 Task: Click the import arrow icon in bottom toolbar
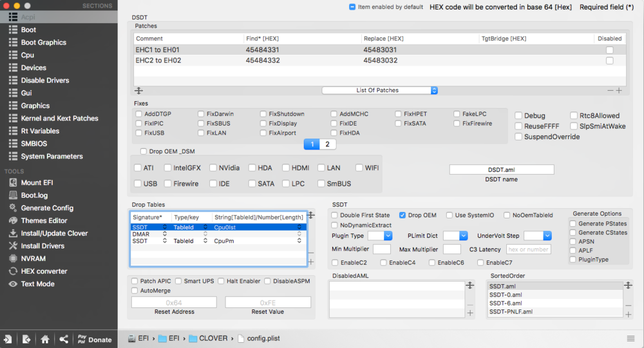click(x=8, y=340)
